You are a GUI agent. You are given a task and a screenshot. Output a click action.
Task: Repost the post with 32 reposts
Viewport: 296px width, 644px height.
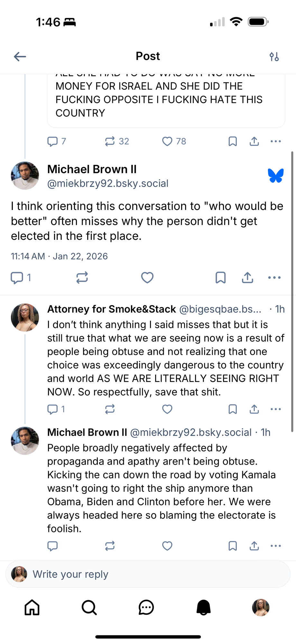point(110,141)
